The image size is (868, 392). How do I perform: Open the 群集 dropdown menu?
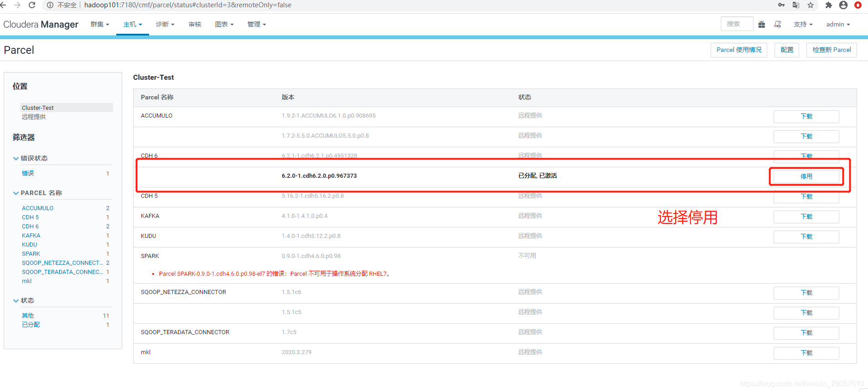tap(100, 24)
